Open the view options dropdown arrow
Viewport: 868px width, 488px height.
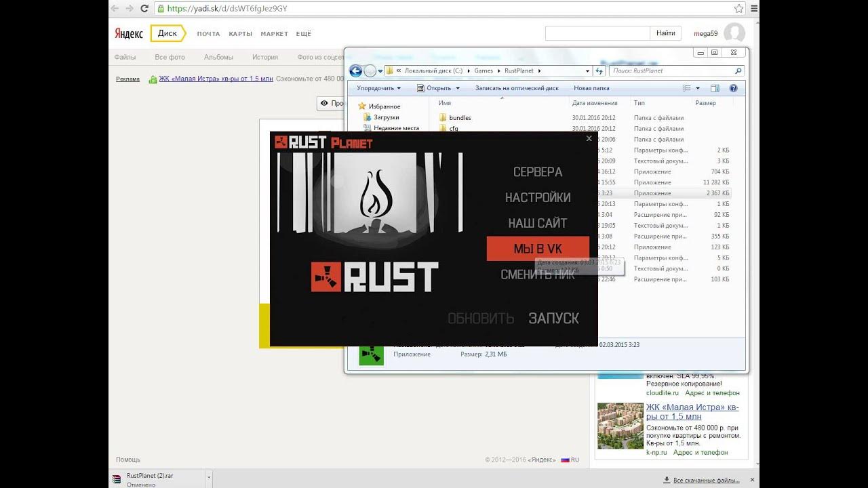coord(697,88)
